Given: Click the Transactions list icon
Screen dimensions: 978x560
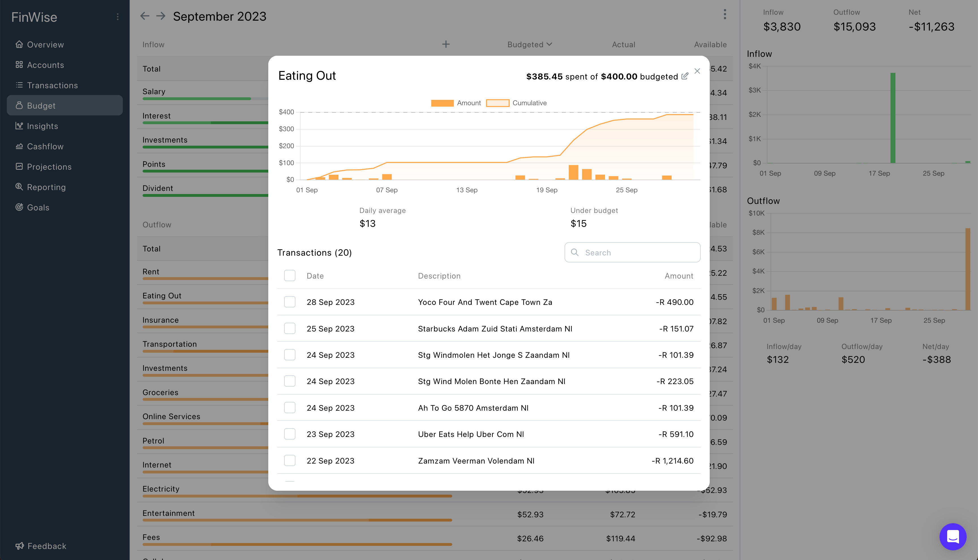Looking at the screenshot, I should click(x=19, y=85).
